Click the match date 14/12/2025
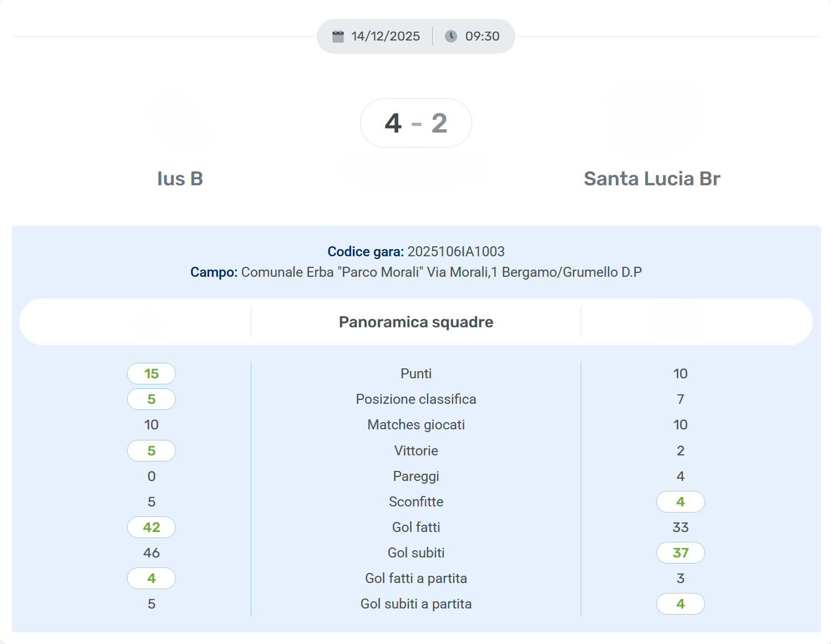 click(x=386, y=37)
